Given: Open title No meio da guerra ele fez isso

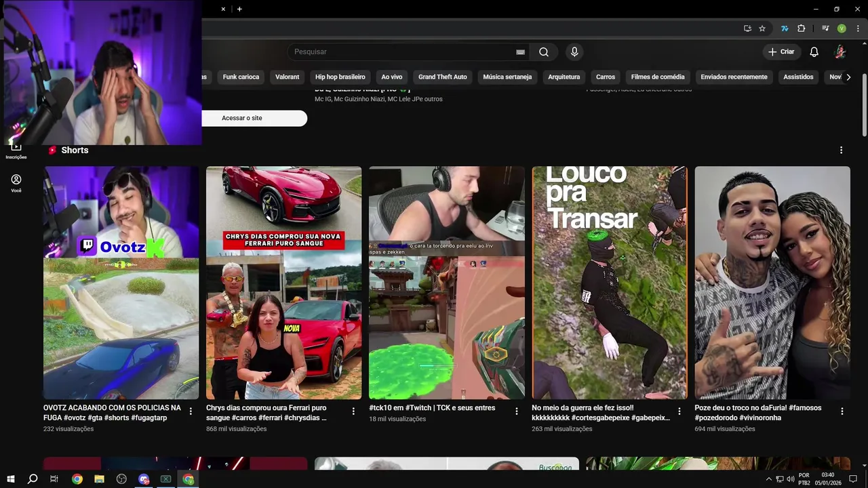Looking at the screenshot, I should click(x=601, y=413).
